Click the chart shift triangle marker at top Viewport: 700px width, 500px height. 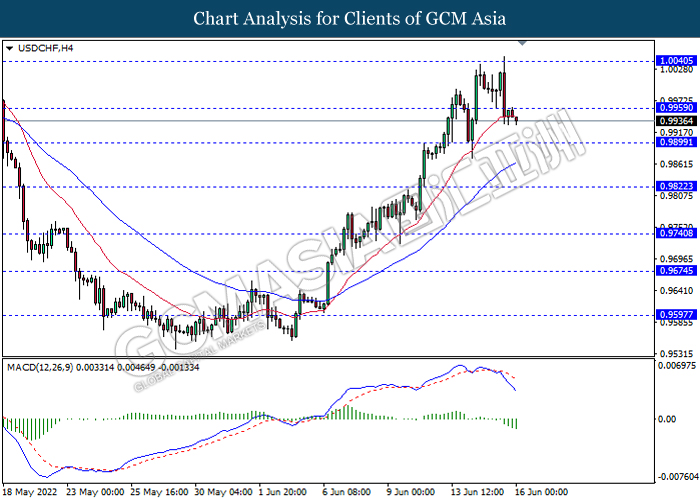pos(522,43)
